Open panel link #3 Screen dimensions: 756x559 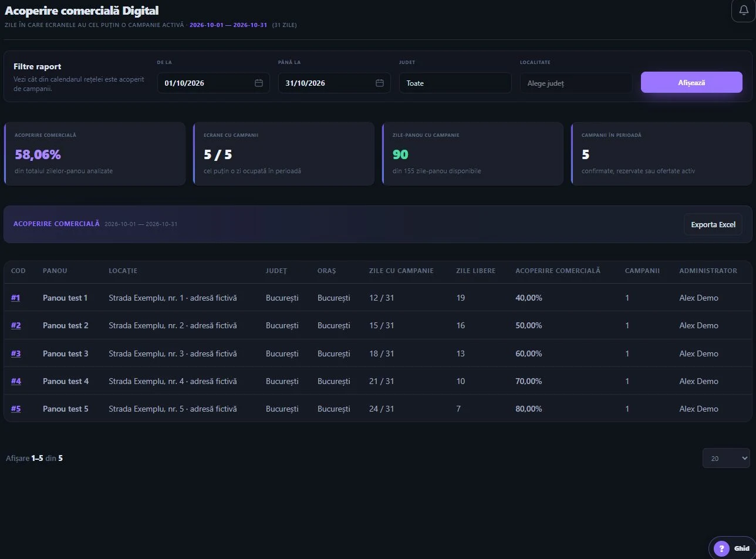(x=16, y=353)
